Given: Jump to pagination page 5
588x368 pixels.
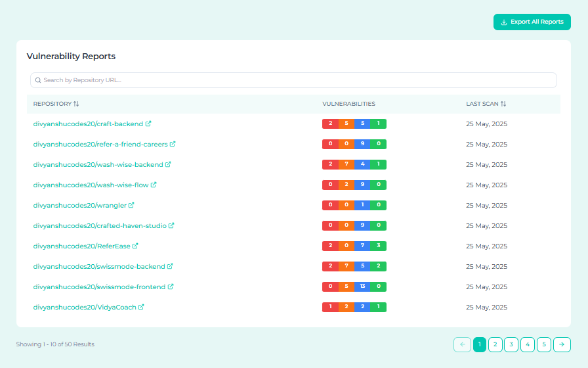Looking at the screenshot, I should (x=544, y=344).
